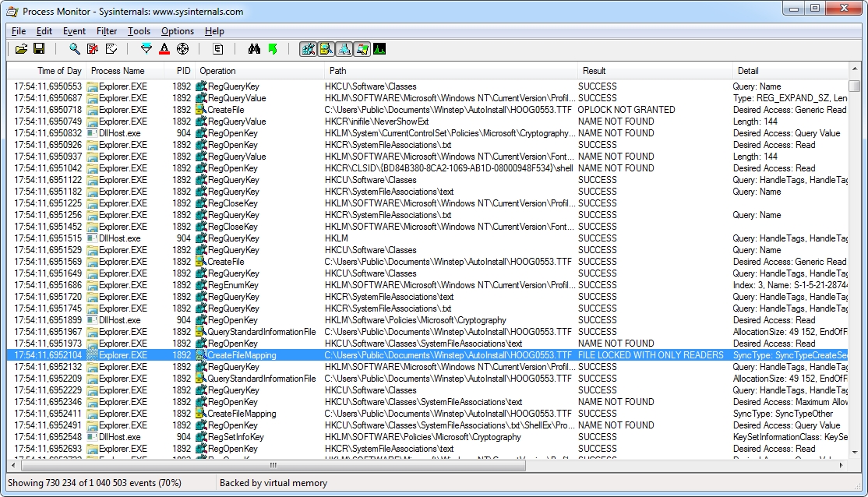
Task: Toggle the Capture magnifier icon
Action: click(x=75, y=49)
